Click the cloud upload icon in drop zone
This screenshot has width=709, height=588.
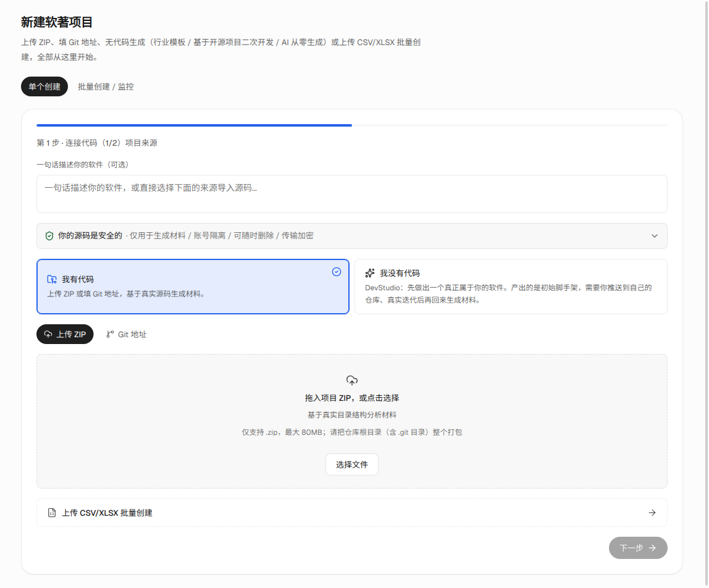(352, 380)
